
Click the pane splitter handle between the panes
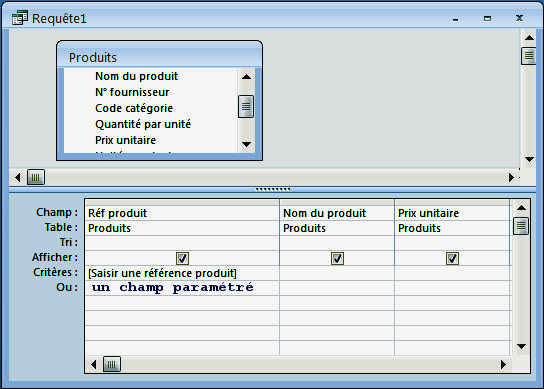[x=273, y=189]
